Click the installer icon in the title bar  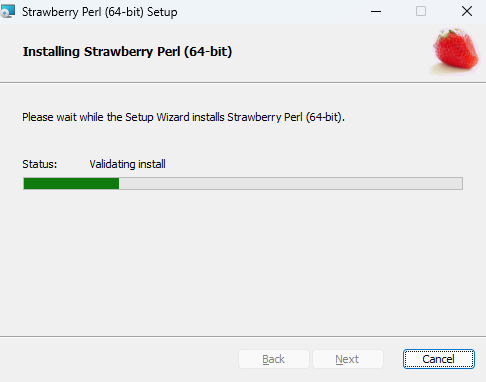[7, 11]
